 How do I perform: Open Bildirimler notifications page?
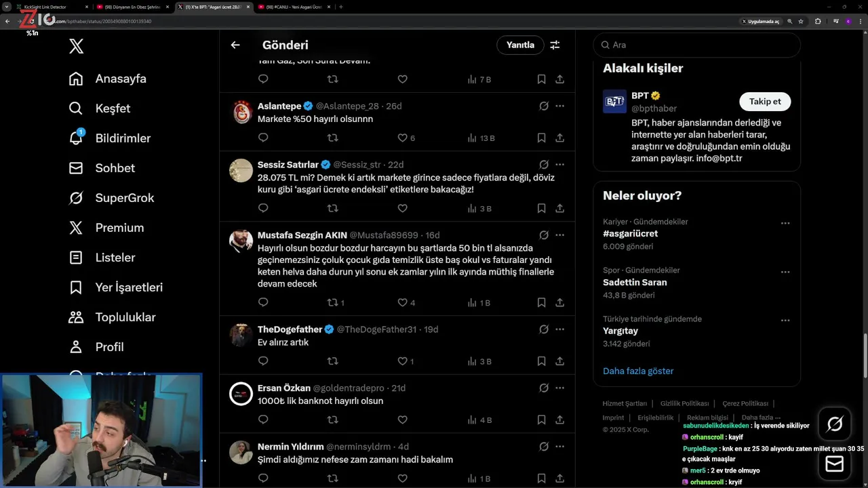pos(110,138)
